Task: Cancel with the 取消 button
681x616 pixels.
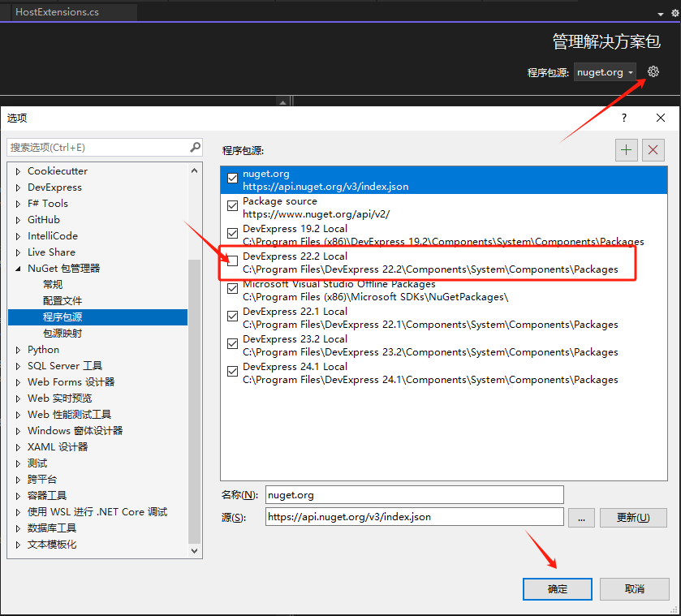Action: 634,589
